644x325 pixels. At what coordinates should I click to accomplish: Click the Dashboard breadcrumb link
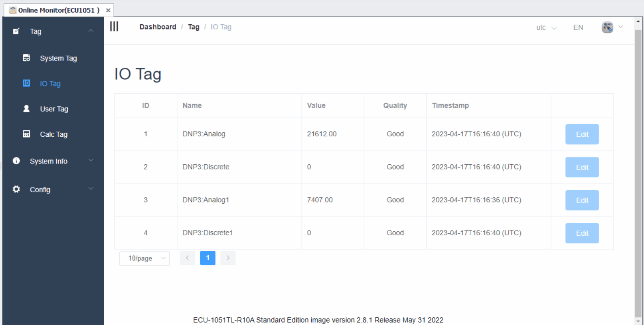click(158, 27)
